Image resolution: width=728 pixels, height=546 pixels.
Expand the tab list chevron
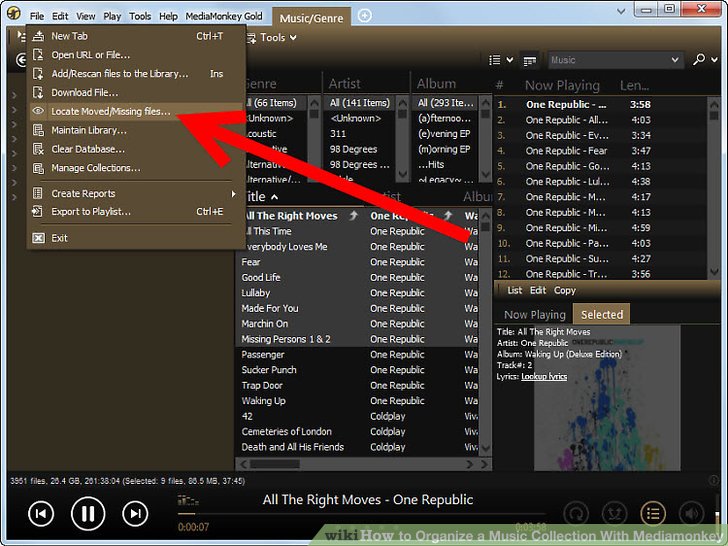tap(621, 11)
